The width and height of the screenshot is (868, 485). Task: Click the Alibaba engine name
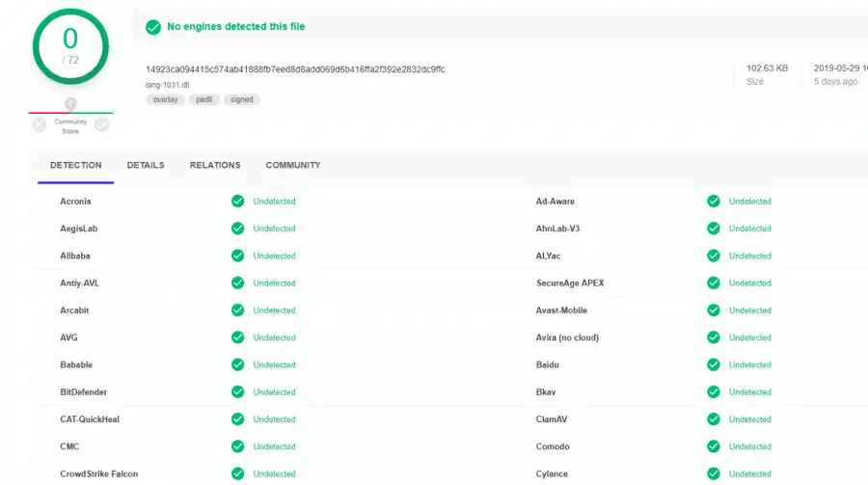coord(74,256)
